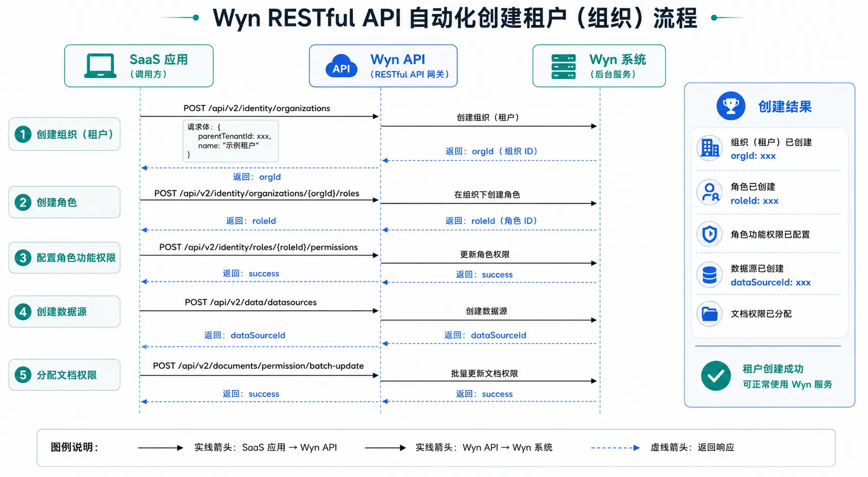868x477 pixels.
Task: Click the 角色功能权限已配置 result text
Action: (x=770, y=235)
